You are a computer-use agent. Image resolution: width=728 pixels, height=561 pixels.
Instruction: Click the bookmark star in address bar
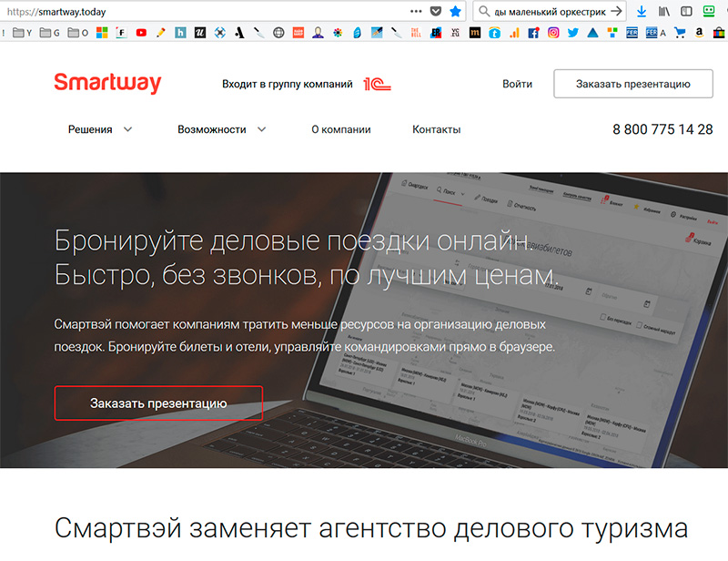456,11
